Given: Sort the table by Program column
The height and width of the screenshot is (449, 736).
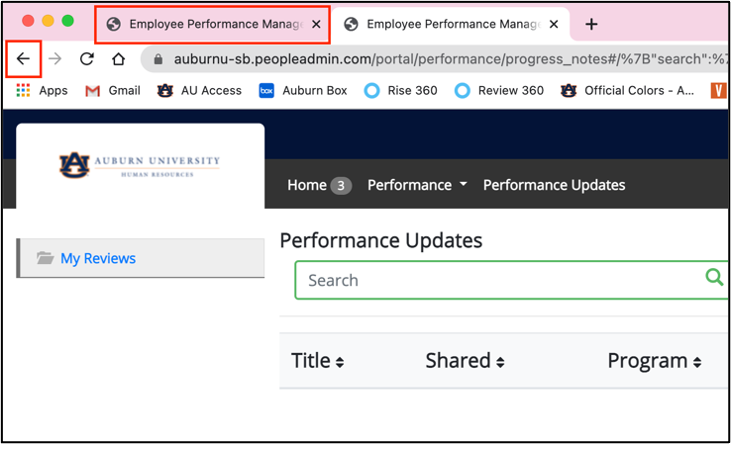Looking at the screenshot, I should 654,361.
